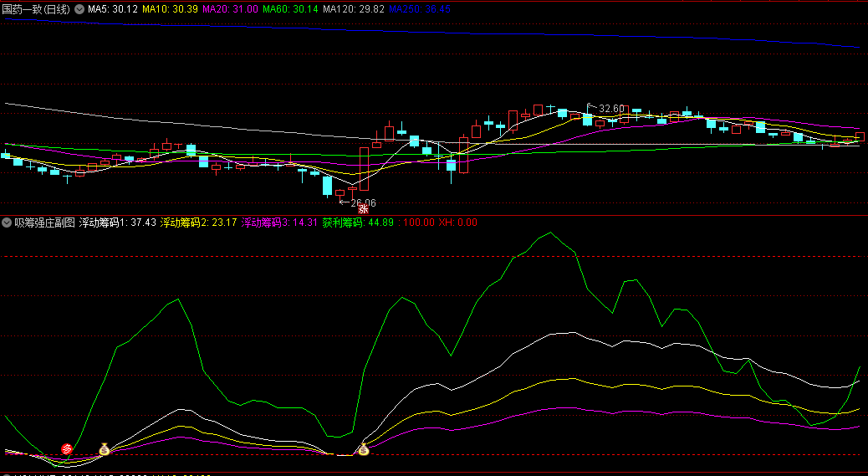Select the MA120: 29.82 label
Viewport: 868px width, 476px height.
coord(354,9)
